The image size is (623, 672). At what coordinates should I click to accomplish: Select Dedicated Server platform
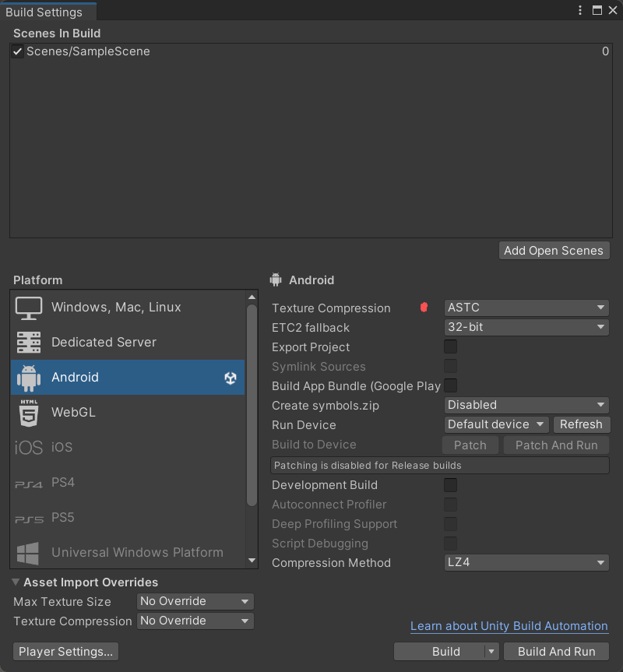point(128,343)
